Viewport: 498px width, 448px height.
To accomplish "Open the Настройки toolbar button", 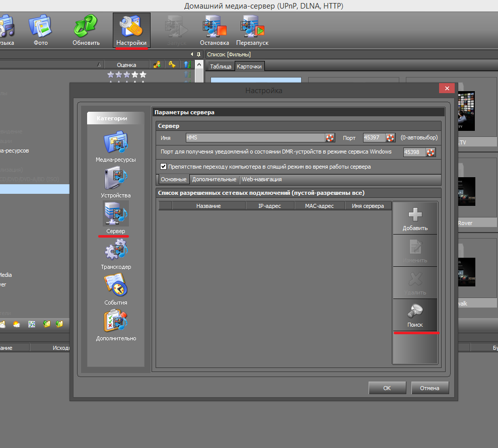I will pos(131,31).
